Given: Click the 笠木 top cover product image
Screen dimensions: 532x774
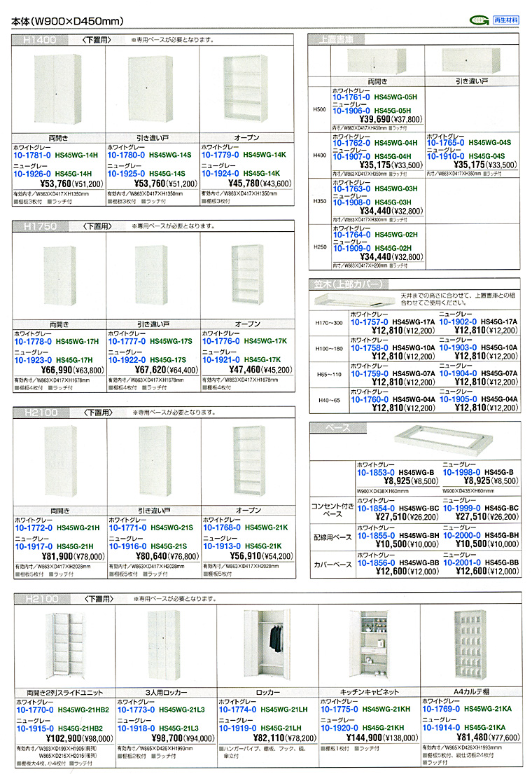Looking at the screenshot, I should pyautogui.click(x=353, y=300).
